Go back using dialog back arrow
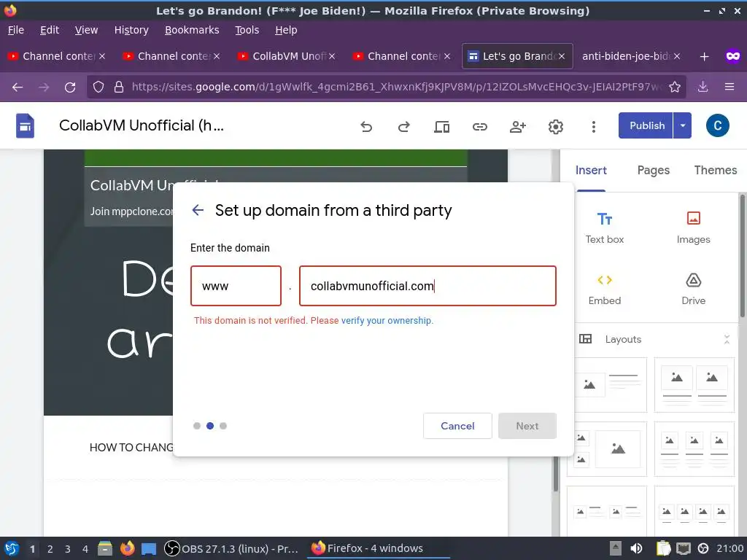747x560 pixels. tap(198, 210)
